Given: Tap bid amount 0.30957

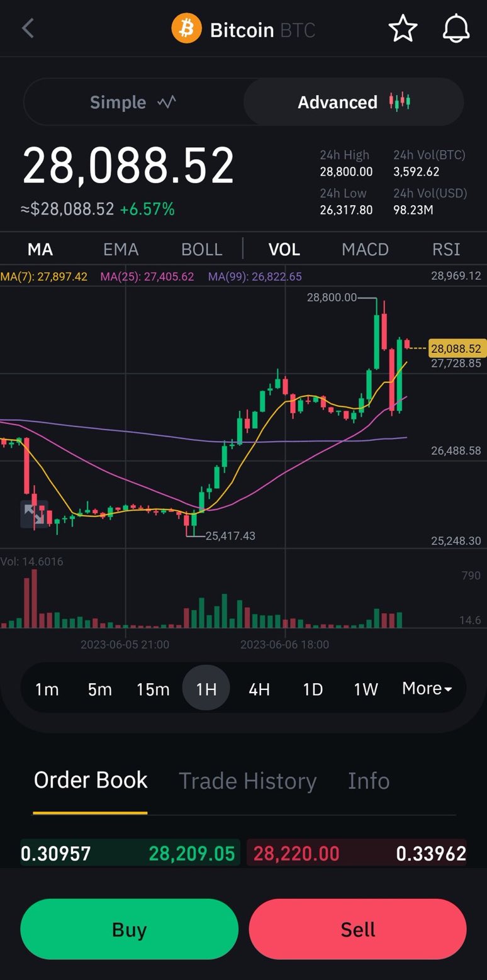Looking at the screenshot, I should pos(56,854).
